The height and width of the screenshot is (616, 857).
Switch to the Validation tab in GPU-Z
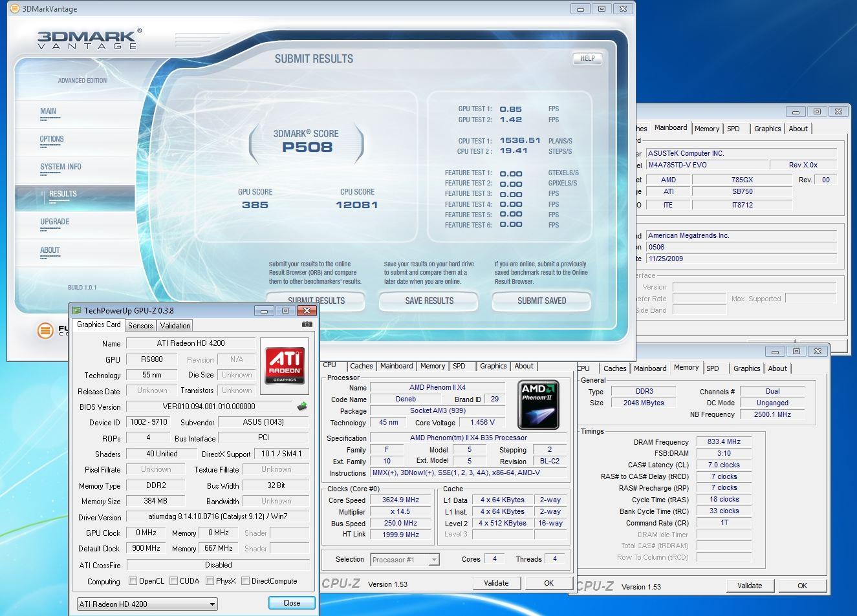coord(175,326)
